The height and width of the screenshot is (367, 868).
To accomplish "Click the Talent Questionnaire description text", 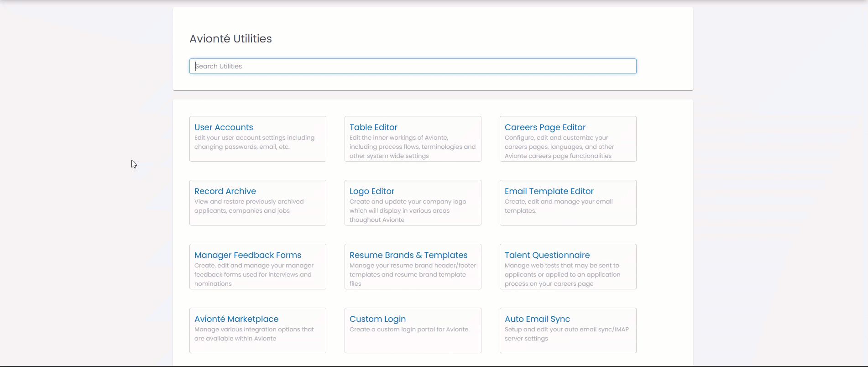I will 562,275.
